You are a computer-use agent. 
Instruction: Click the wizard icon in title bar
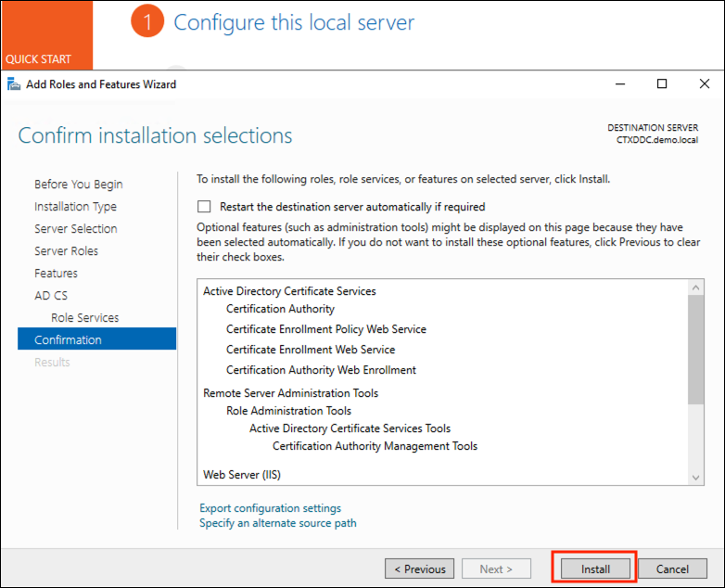[14, 84]
